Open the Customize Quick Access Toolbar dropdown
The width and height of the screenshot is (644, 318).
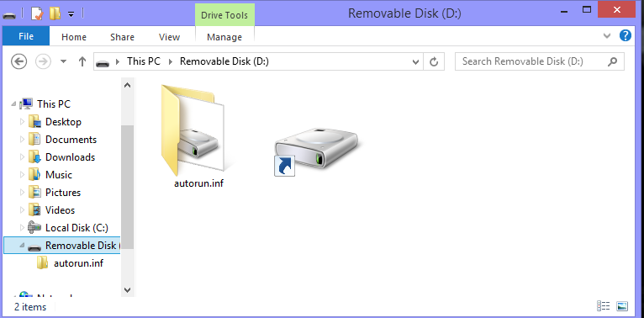71,14
